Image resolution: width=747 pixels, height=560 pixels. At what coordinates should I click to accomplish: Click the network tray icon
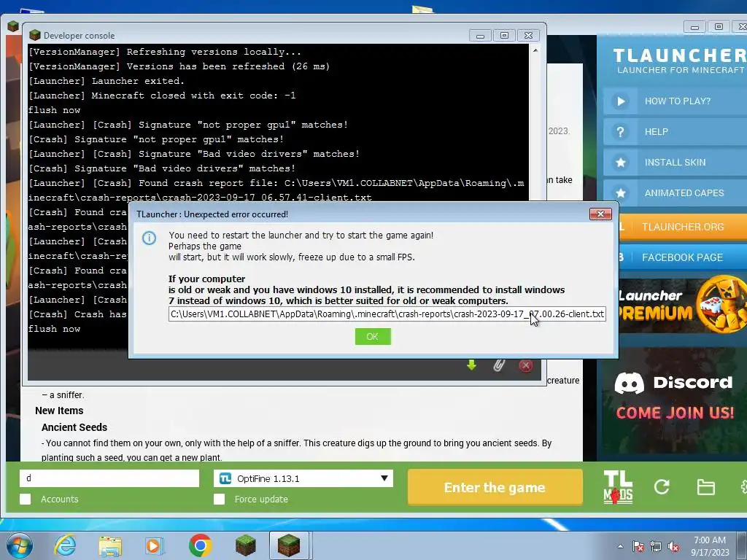[x=656, y=546]
